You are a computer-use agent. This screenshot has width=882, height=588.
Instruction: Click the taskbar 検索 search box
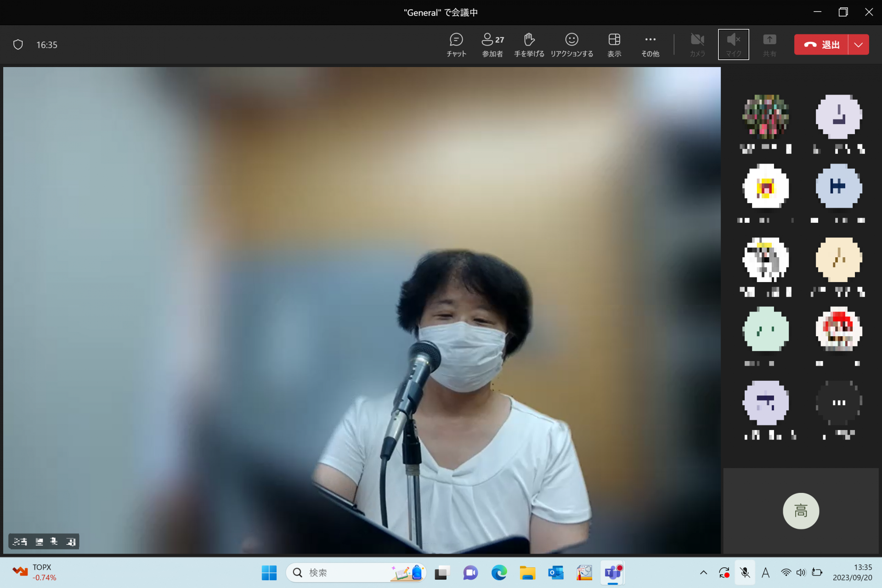pos(356,573)
